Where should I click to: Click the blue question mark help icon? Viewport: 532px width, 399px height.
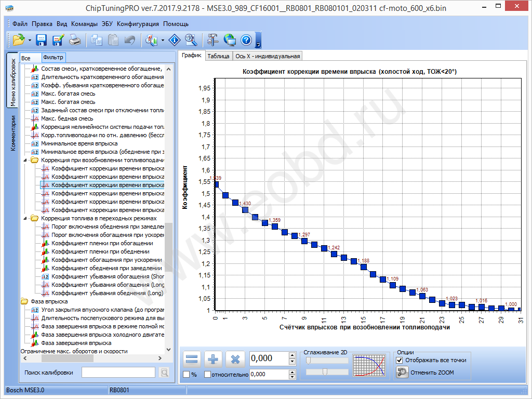(x=246, y=39)
